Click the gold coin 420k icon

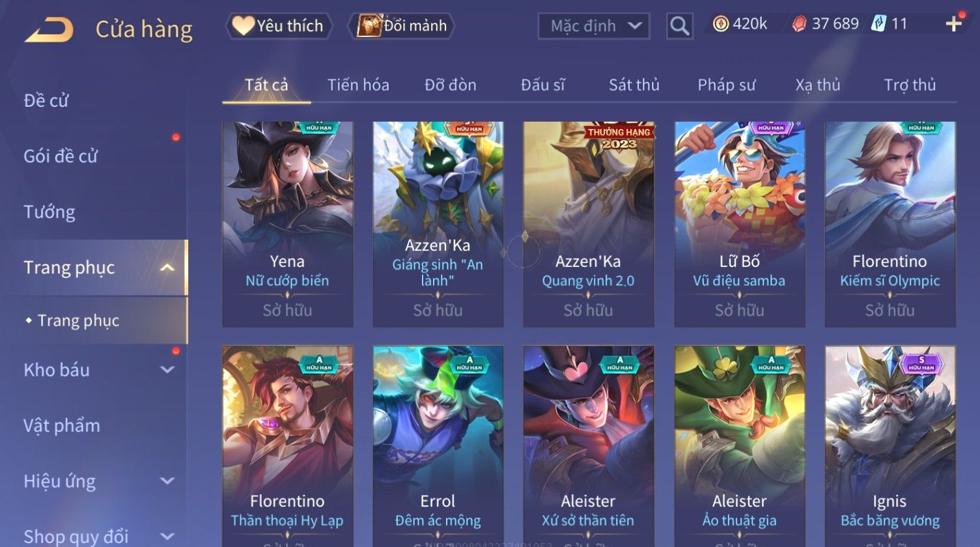(720, 24)
